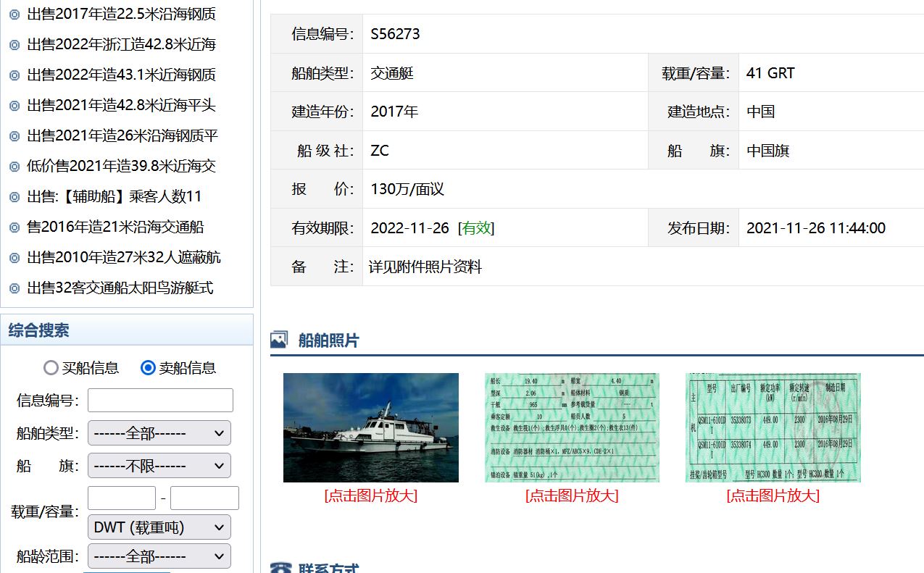Open listing 低价售2021年造39.8米近海交
Screen dimensions: 924x573
tap(121, 166)
